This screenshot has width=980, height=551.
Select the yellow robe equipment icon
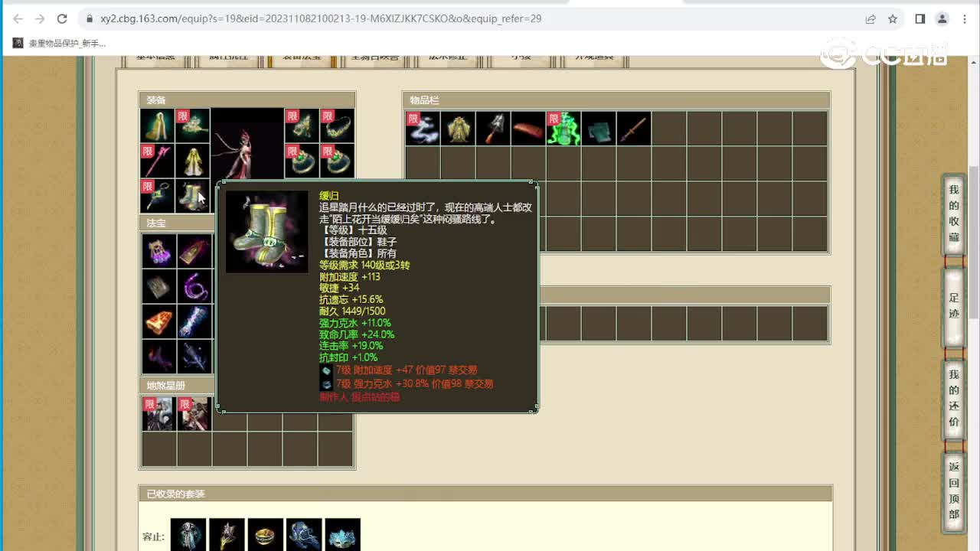click(x=192, y=161)
